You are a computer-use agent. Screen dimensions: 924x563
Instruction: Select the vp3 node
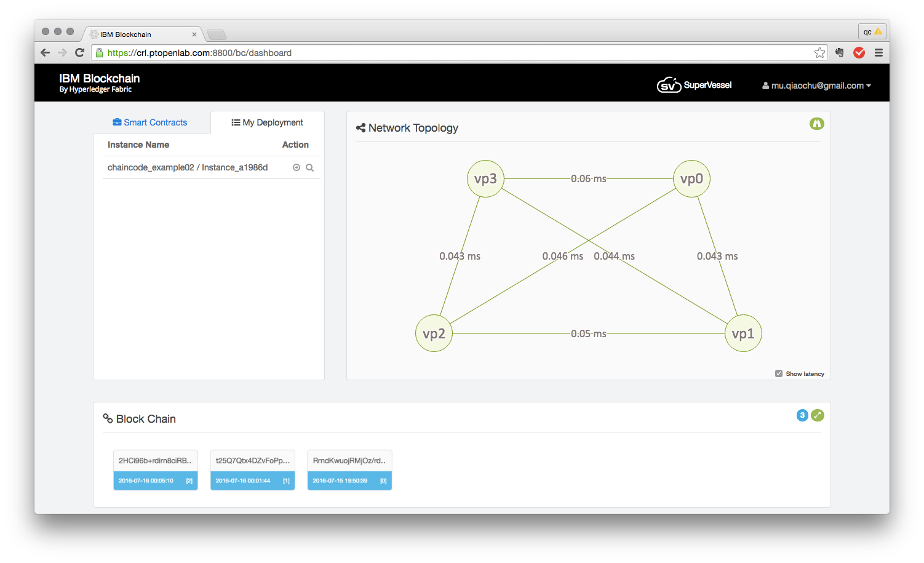(485, 179)
